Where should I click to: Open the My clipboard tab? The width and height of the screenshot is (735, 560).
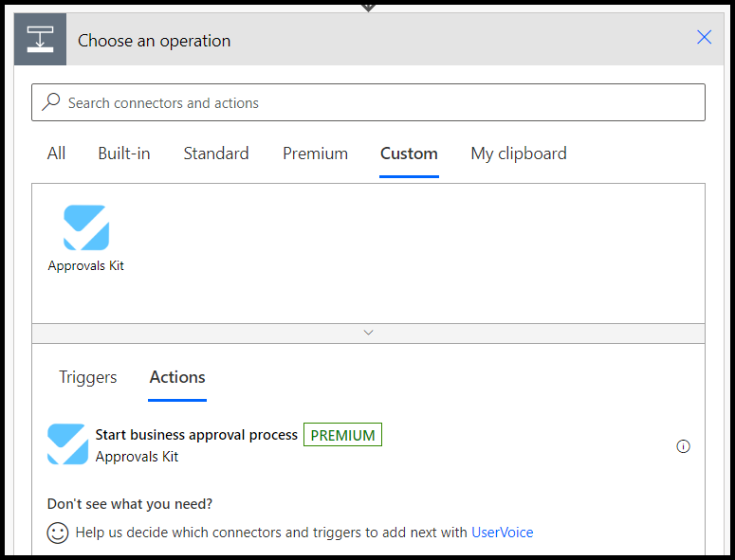point(519,154)
